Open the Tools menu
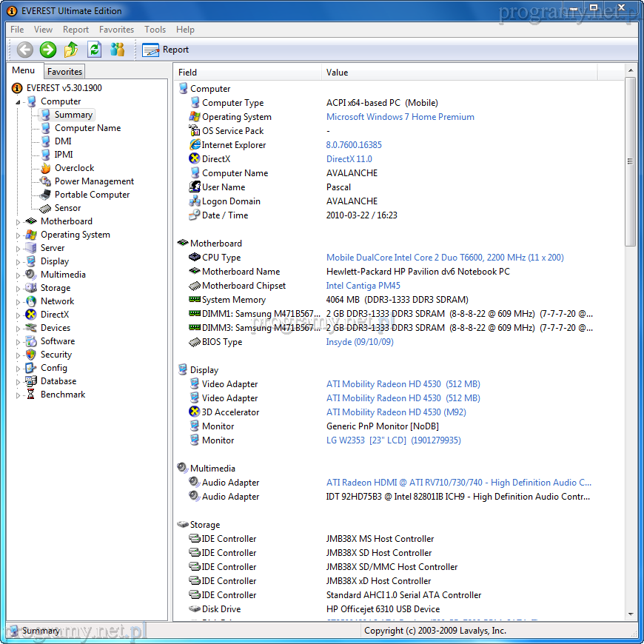 pyautogui.click(x=155, y=30)
